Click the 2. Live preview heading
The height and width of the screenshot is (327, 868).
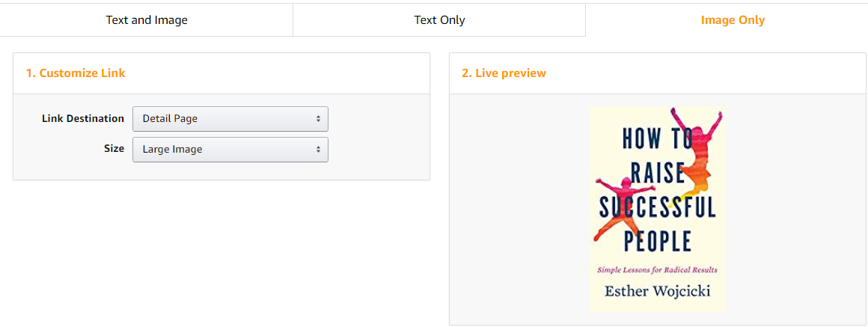504,73
